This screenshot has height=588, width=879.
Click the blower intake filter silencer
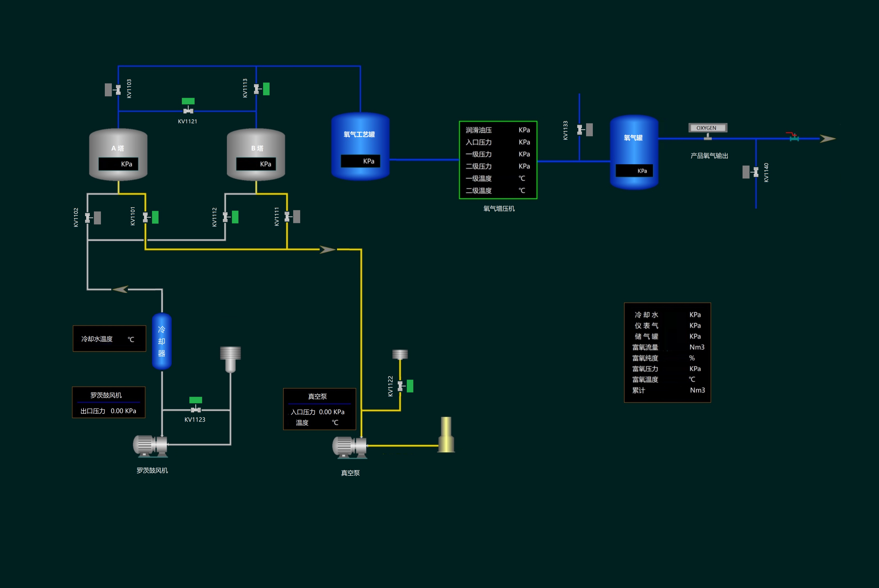tap(230, 359)
